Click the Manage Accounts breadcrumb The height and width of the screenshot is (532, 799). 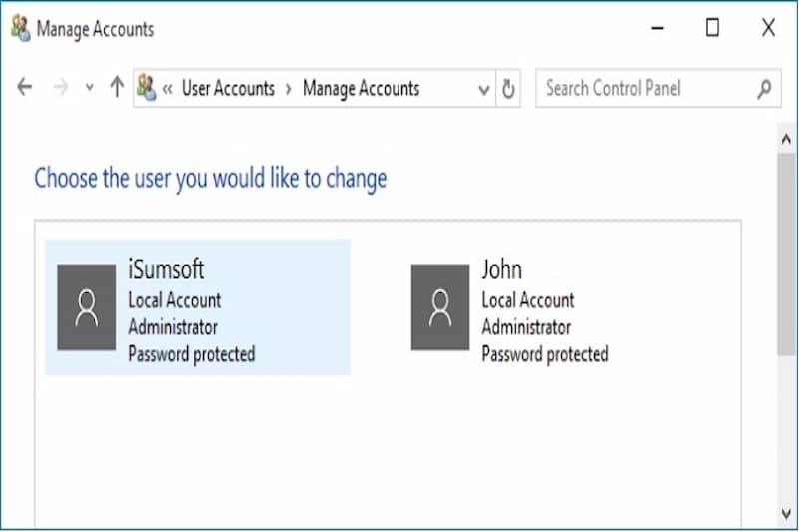click(361, 88)
